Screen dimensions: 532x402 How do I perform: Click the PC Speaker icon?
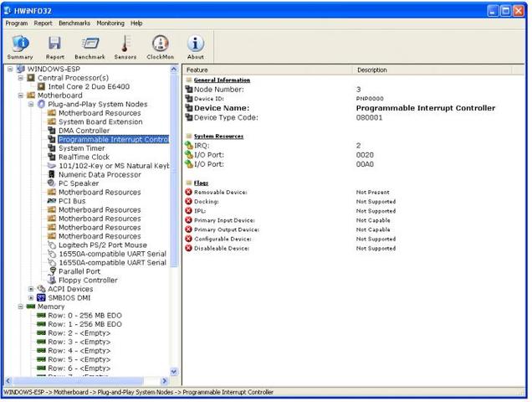[52, 183]
